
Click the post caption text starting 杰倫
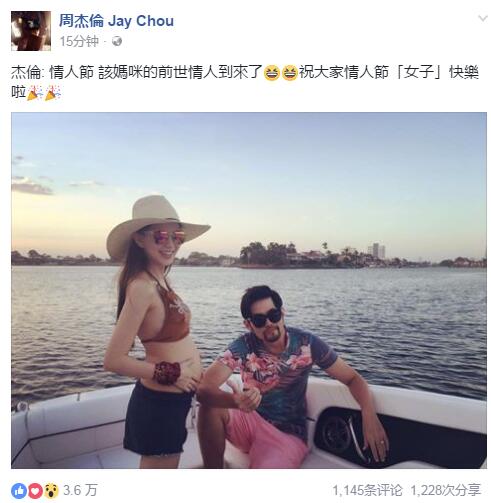tap(245, 82)
